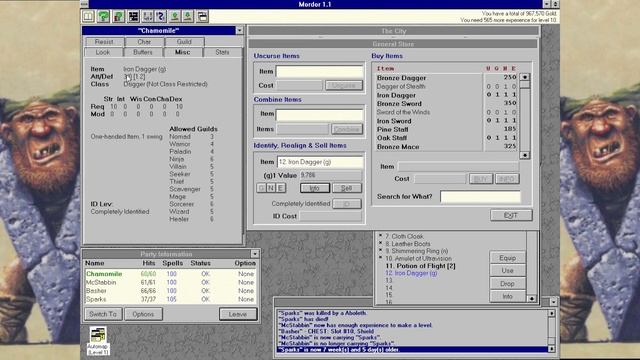Click the gray sliders toolbar icon

point(148,16)
